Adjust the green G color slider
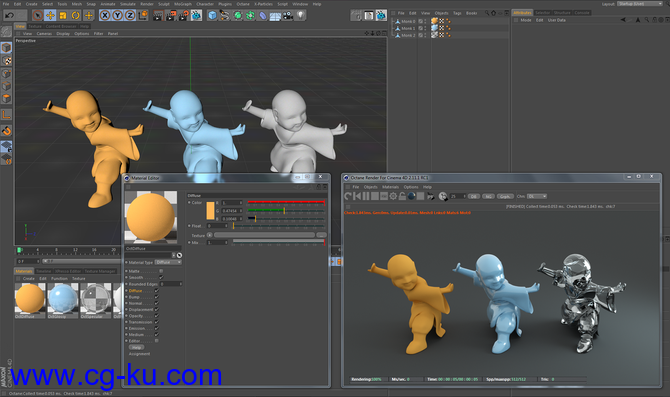This screenshot has width=670, height=397. (x=286, y=210)
